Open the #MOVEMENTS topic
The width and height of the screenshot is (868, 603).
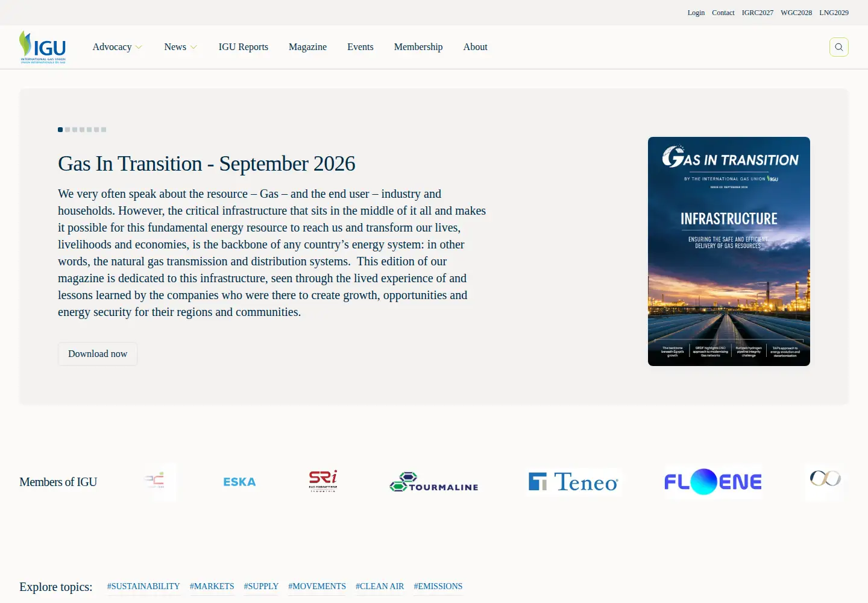click(317, 586)
